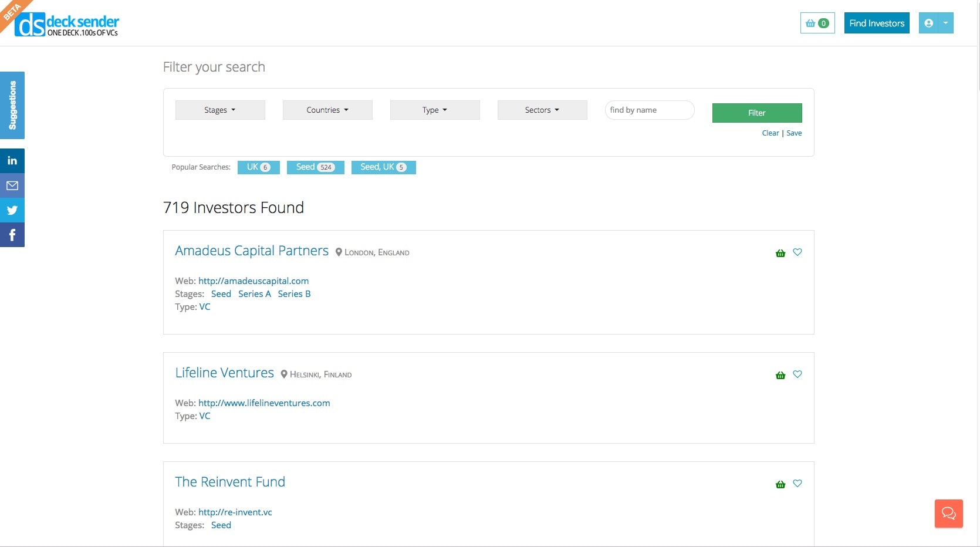
Task: Open the Stages filter dropdown
Action: 220,110
